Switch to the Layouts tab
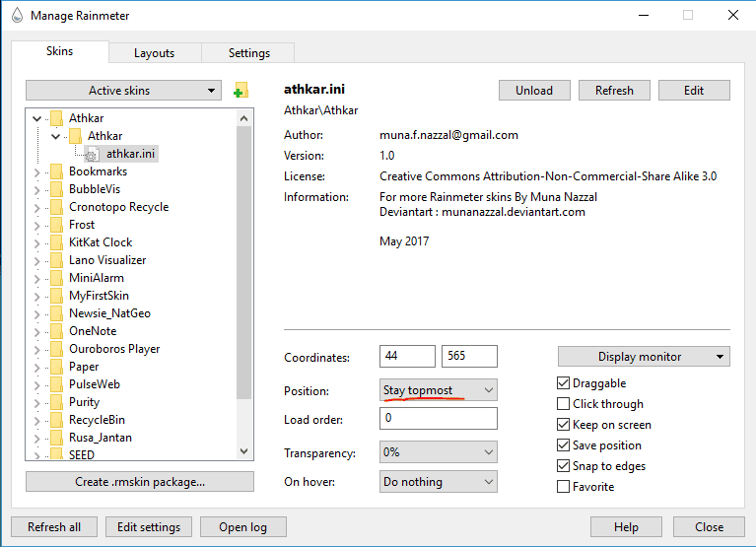The width and height of the screenshot is (756, 547). [x=154, y=53]
